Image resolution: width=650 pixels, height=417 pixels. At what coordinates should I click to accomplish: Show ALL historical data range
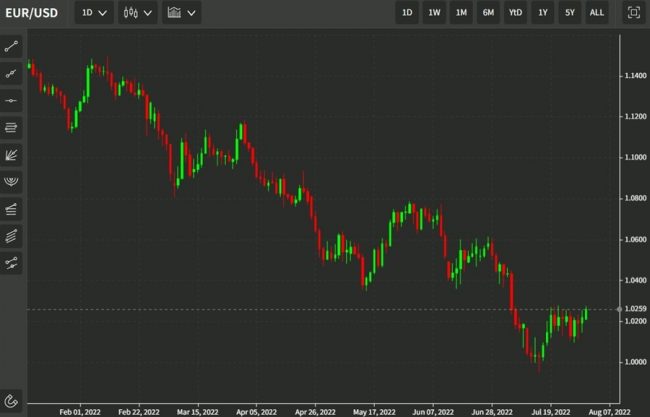click(596, 13)
